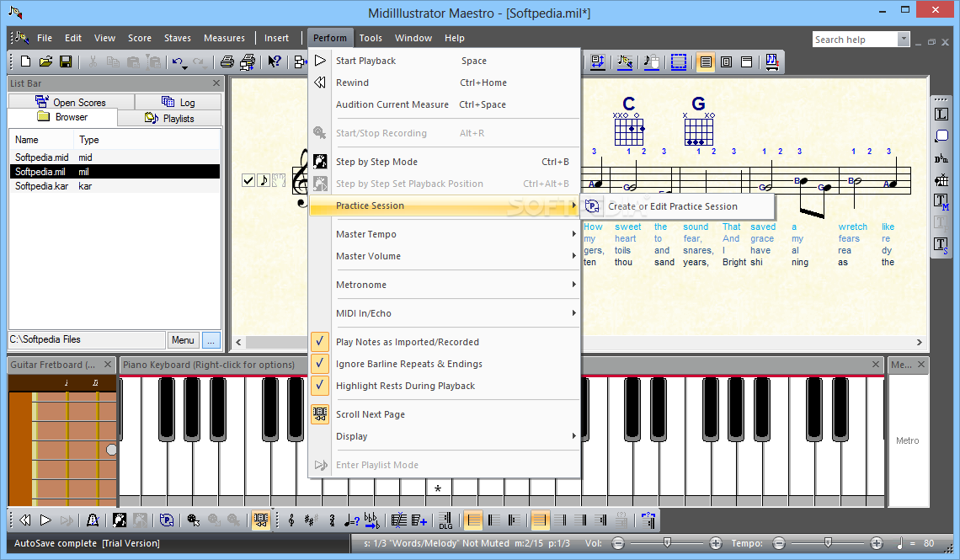The height and width of the screenshot is (560, 960).
Task: Open the Practice Session submenu entry
Action: click(x=445, y=205)
